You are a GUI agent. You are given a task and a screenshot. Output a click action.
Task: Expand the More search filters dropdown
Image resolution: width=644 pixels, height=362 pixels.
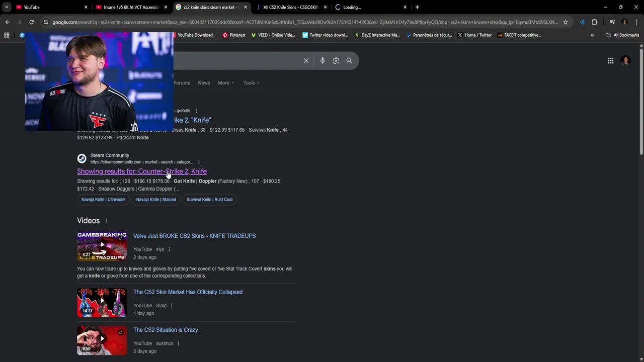[226, 83]
